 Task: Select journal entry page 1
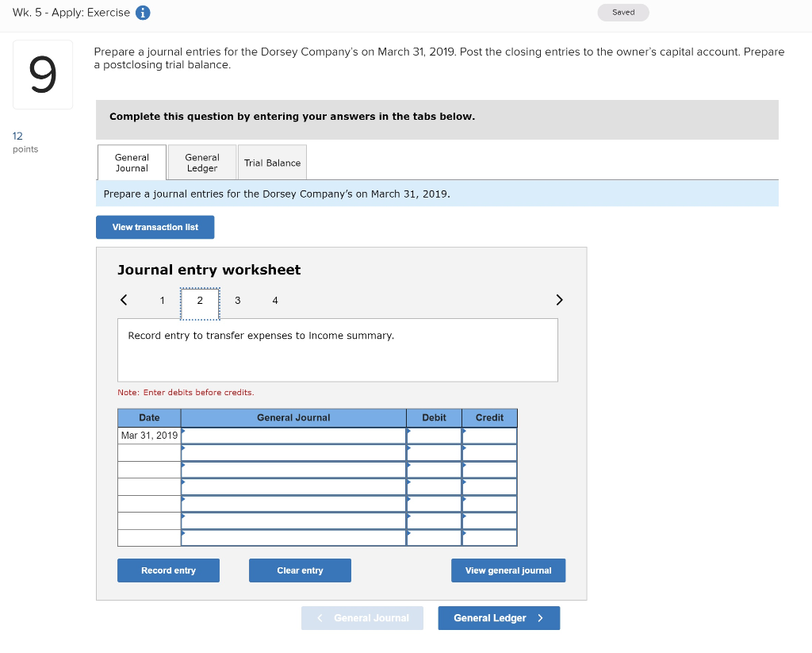click(x=162, y=300)
